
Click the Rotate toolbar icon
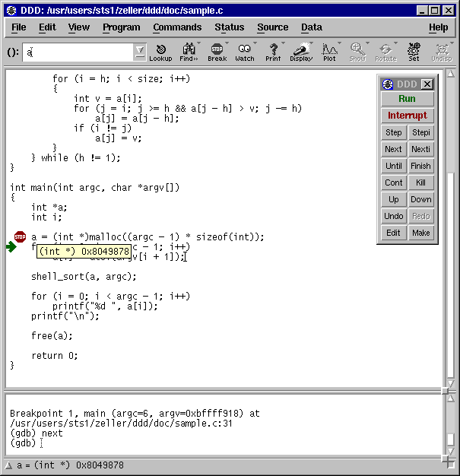[385, 52]
